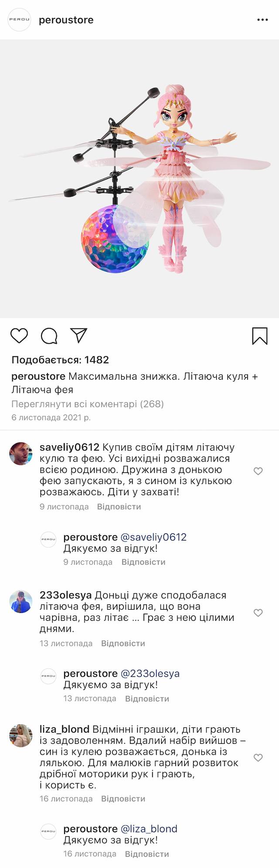Open the flying fairy product photo
This screenshot has width=279, height=868.
(x=139, y=179)
